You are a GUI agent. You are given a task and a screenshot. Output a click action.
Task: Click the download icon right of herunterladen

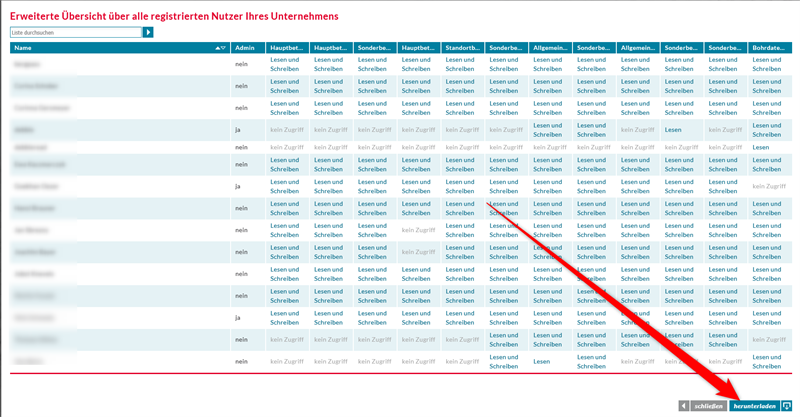[x=787, y=406]
